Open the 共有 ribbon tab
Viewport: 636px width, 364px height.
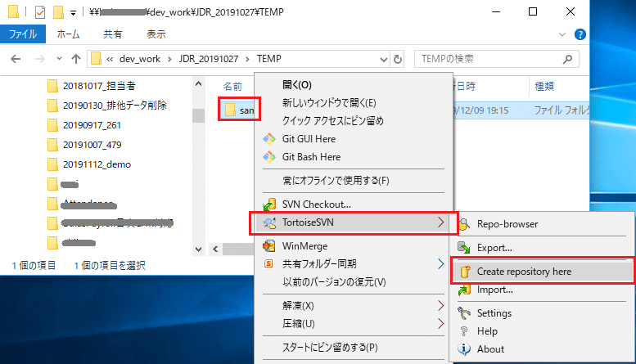pos(112,34)
